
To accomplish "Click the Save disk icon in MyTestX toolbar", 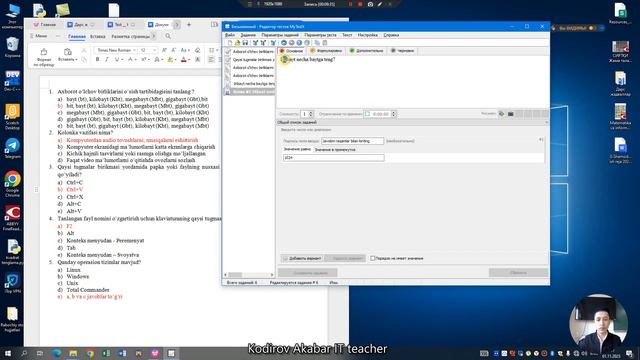I will 245,43.
